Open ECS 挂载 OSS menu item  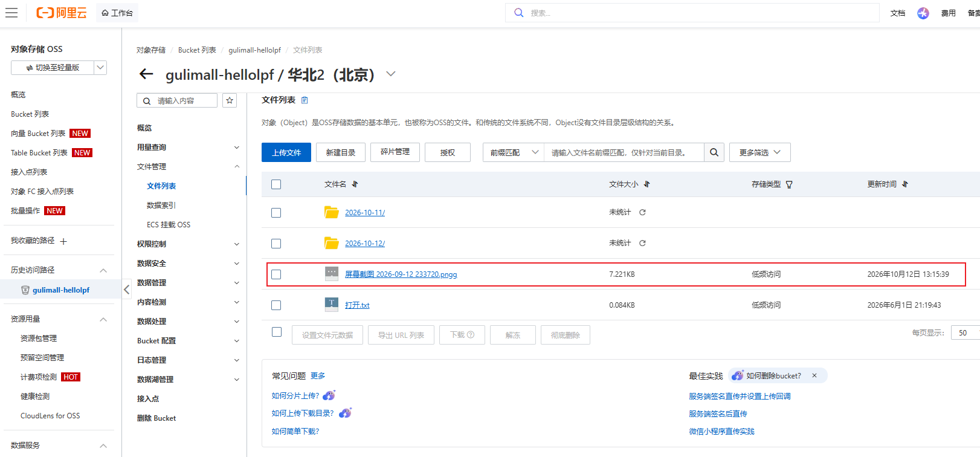tap(169, 225)
